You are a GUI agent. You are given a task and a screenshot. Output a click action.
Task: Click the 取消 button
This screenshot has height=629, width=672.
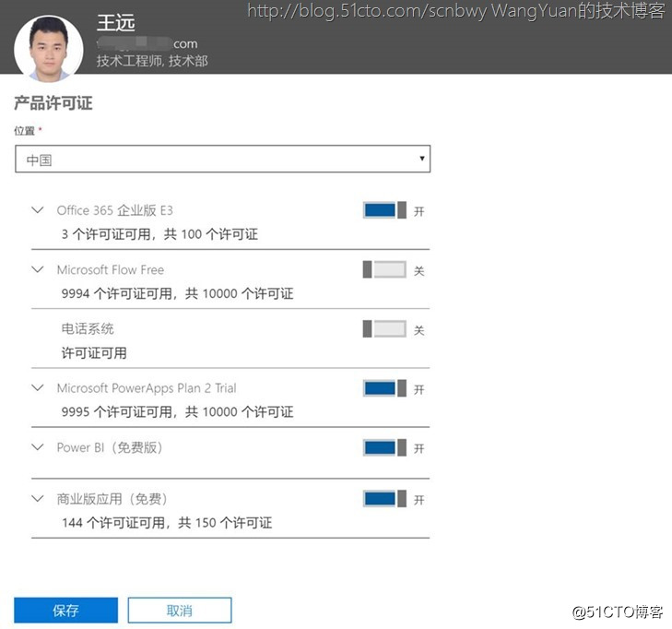click(180, 611)
